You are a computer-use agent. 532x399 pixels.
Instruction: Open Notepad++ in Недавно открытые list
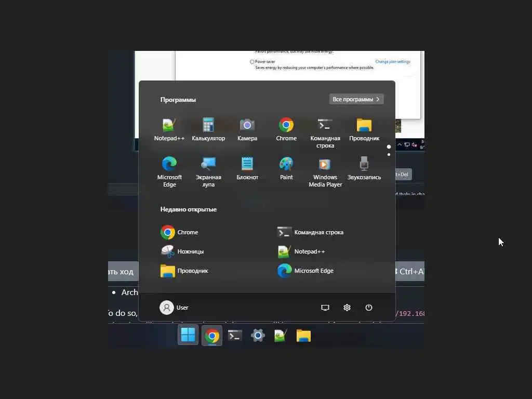[x=301, y=251]
